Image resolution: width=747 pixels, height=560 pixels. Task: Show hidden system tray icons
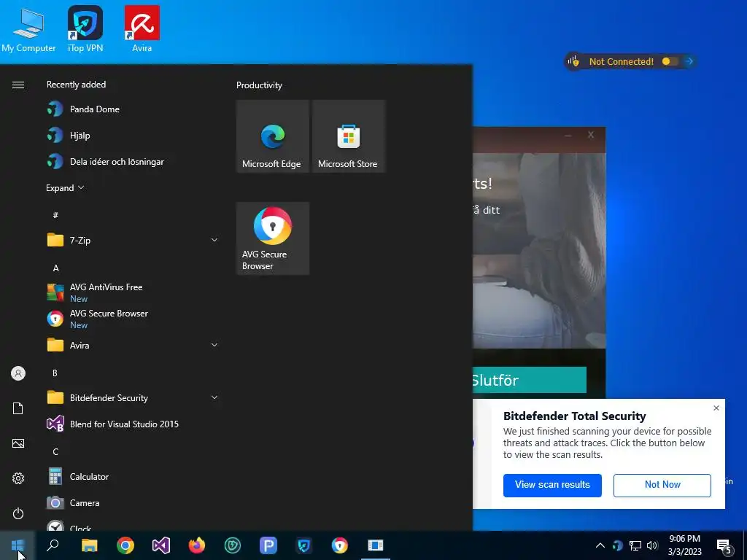click(600, 545)
